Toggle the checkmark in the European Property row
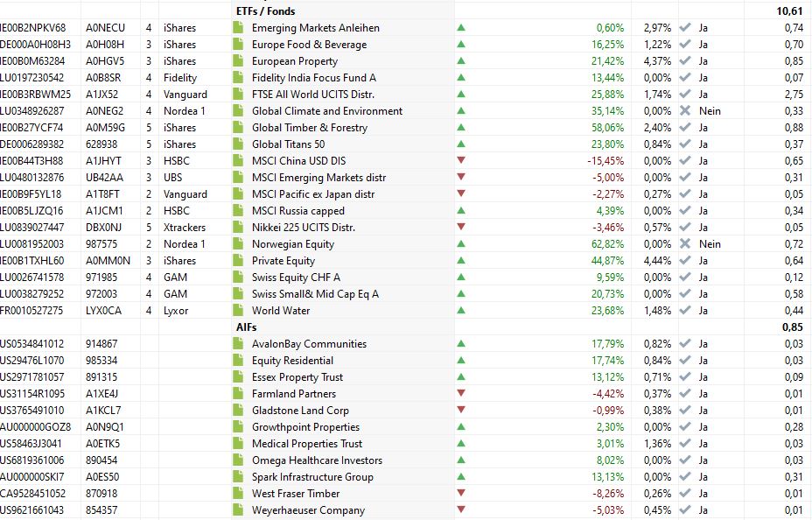Screen dimensions: 812x520 (x=685, y=61)
